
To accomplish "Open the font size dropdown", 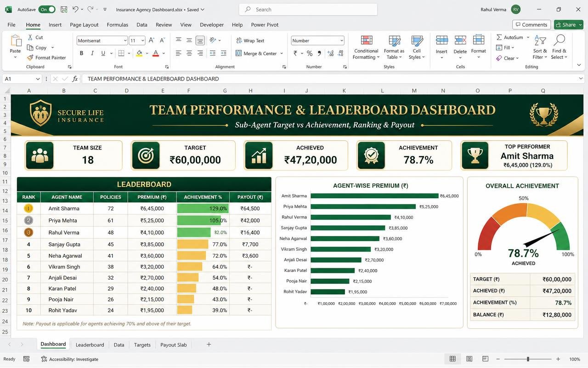I will coord(143,40).
